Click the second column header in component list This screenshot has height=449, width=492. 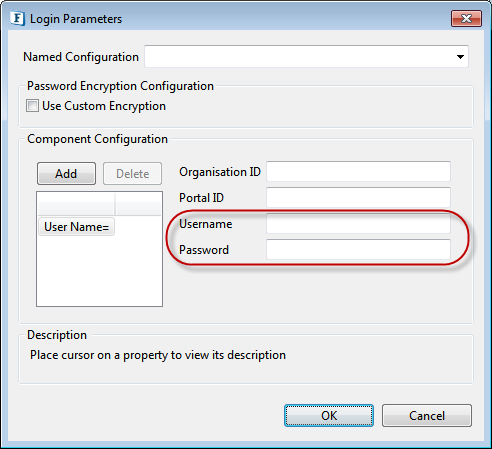pos(138,204)
